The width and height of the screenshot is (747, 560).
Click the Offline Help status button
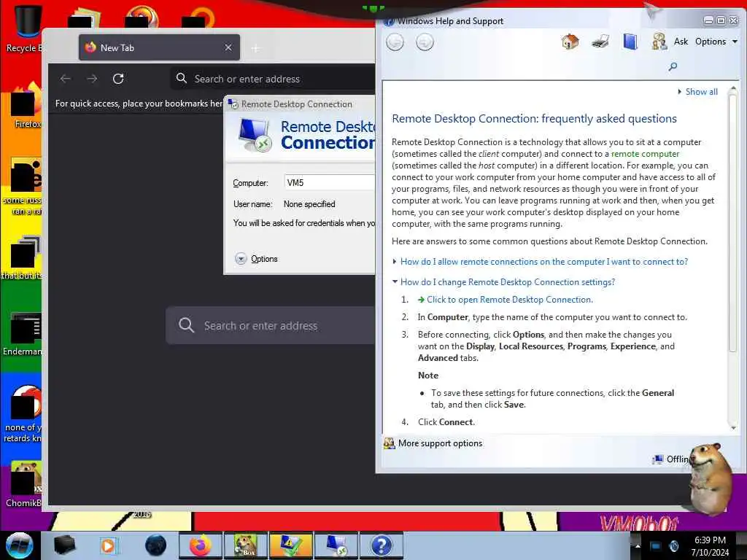[x=671, y=459]
